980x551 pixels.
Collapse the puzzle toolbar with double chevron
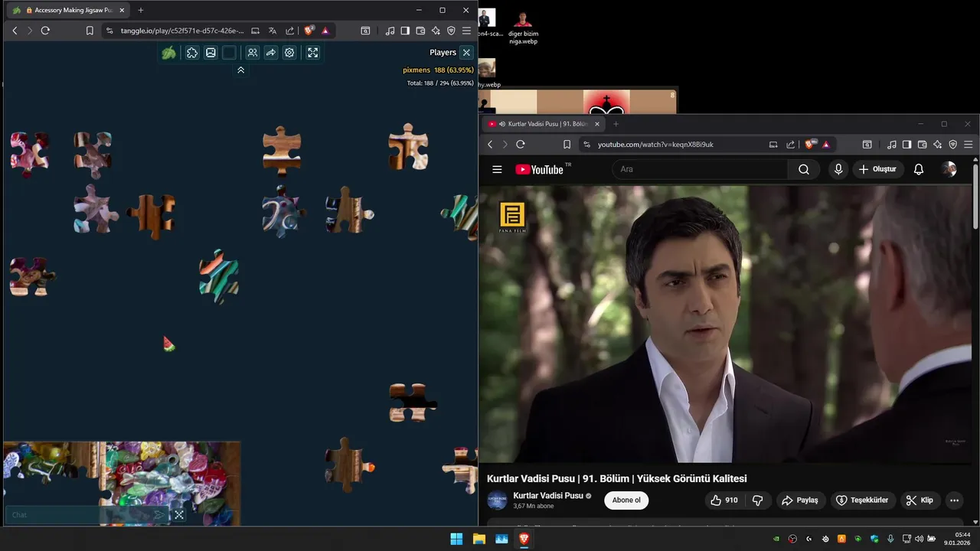pos(240,70)
